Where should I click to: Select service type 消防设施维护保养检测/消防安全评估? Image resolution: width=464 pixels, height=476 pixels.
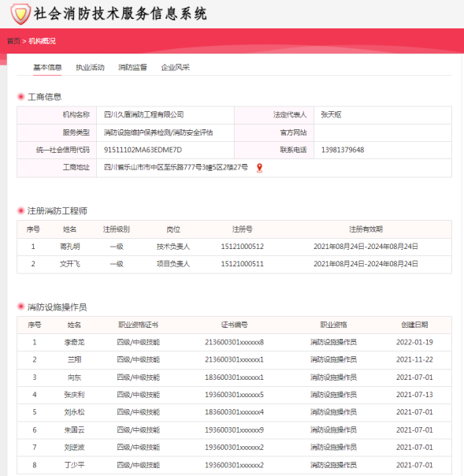click(x=158, y=132)
